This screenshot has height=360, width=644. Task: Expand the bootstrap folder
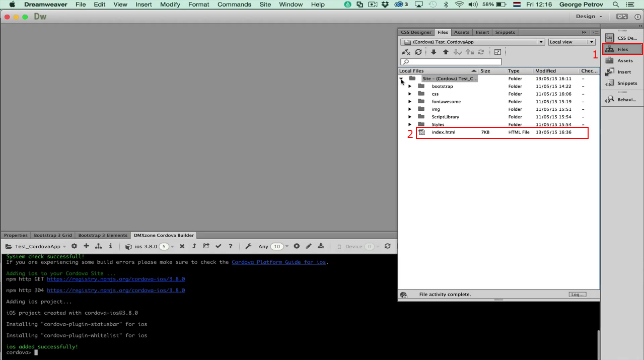410,86
